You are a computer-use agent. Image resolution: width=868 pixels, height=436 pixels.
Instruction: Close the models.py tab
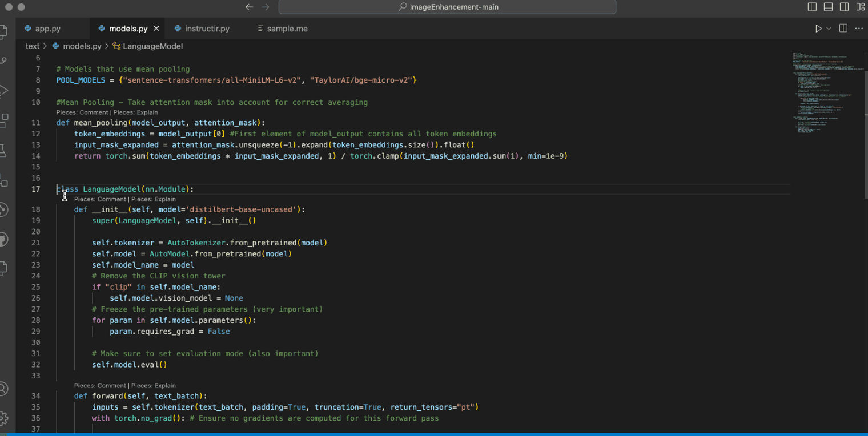[156, 29]
